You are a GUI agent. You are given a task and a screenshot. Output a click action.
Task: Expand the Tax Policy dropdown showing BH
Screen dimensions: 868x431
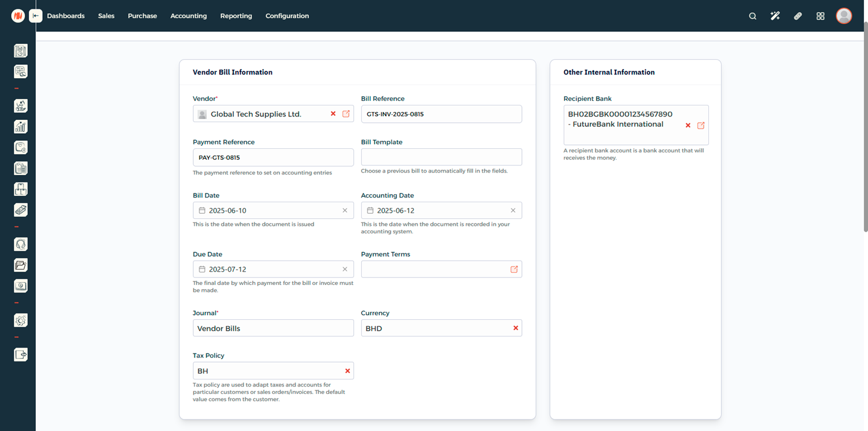pyautogui.click(x=266, y=371)
